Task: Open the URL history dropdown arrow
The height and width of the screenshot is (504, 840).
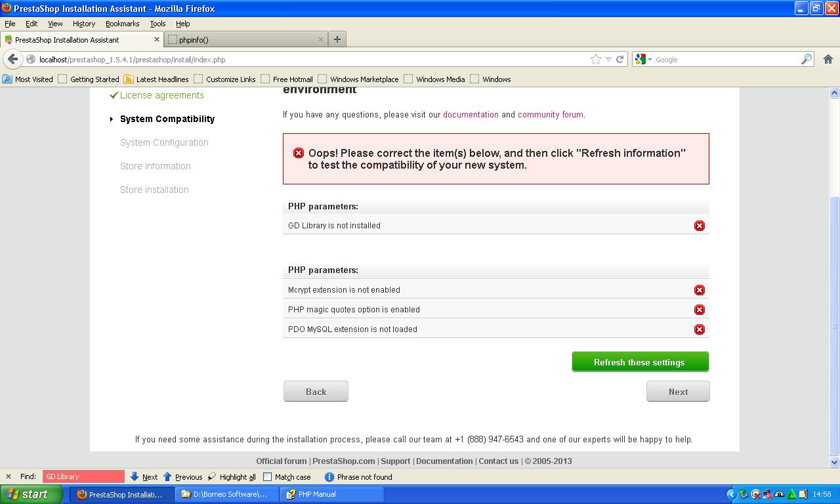Action: click(x=608, y=59)
